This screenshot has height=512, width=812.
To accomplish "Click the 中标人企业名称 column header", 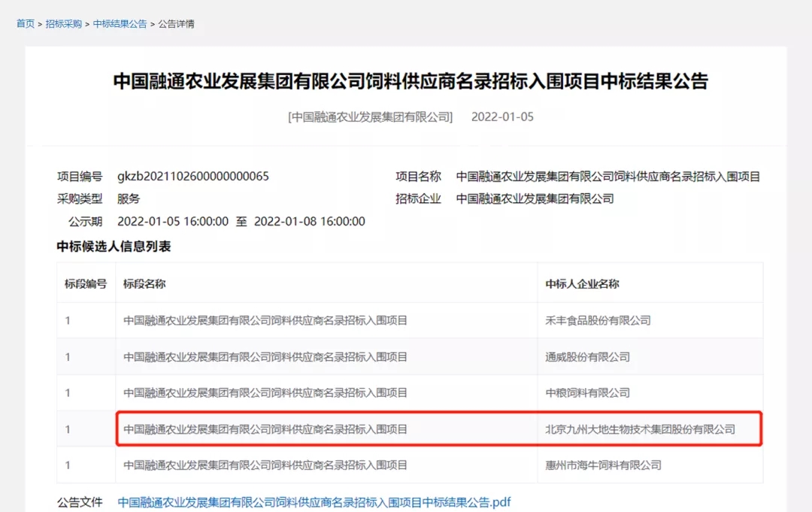I will click(582, 283).
